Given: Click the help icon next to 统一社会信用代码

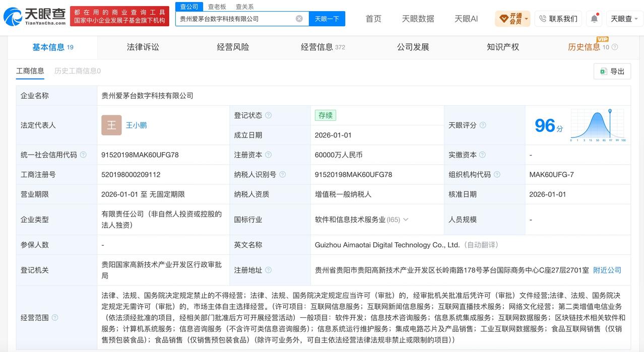Looking at the screenshot, I should (x=83, y=155).
